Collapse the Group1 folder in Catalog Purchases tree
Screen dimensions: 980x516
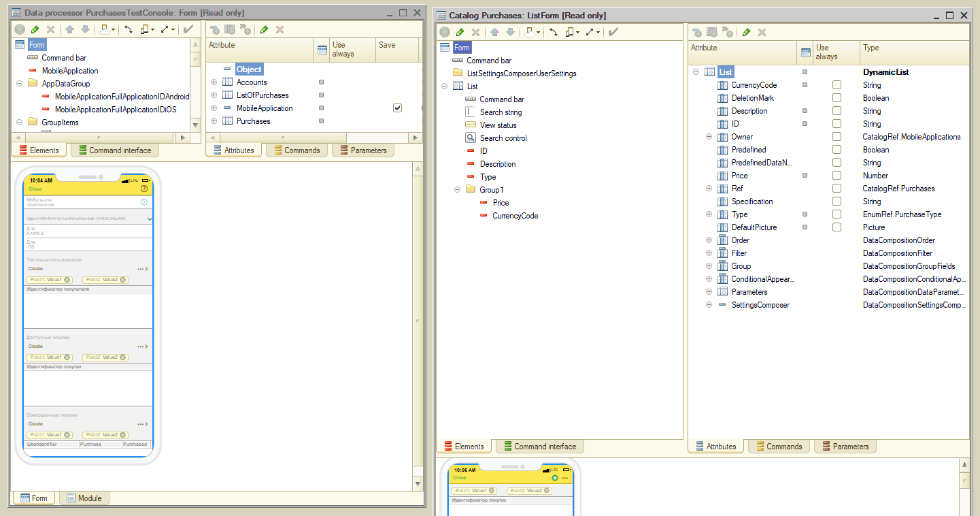pyautogui.click(x=458, y=190)
